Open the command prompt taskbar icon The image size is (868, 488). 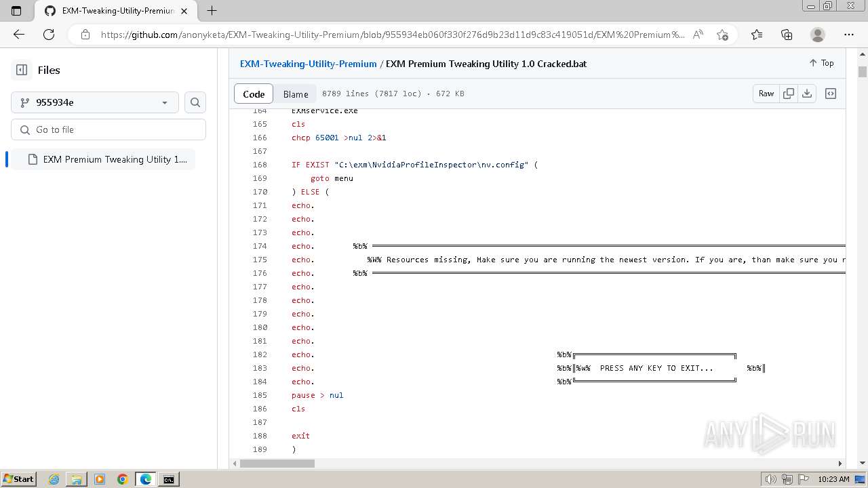(x=168, y=479)
